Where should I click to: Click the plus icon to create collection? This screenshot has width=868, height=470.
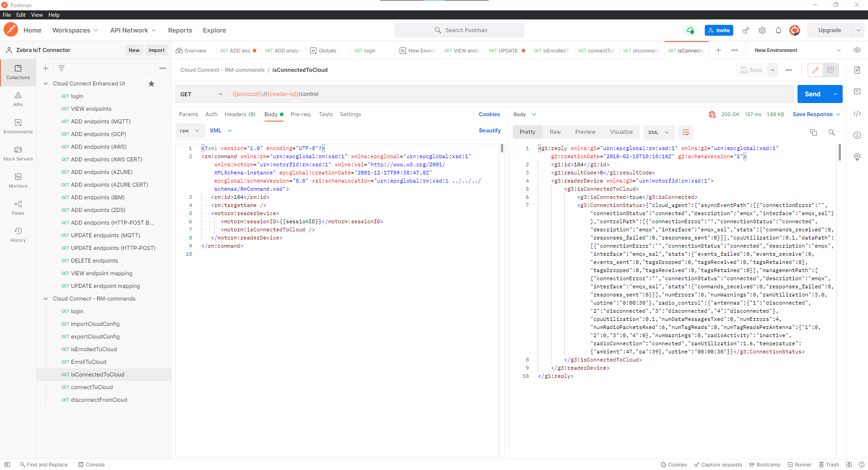click(x=46, y=68)
